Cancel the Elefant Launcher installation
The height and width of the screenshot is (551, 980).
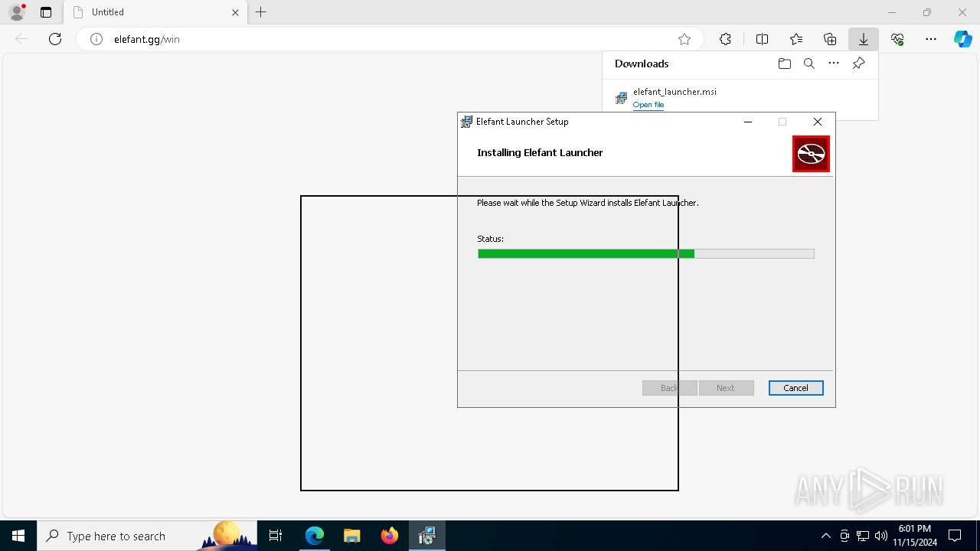click(x=795, y=388)
